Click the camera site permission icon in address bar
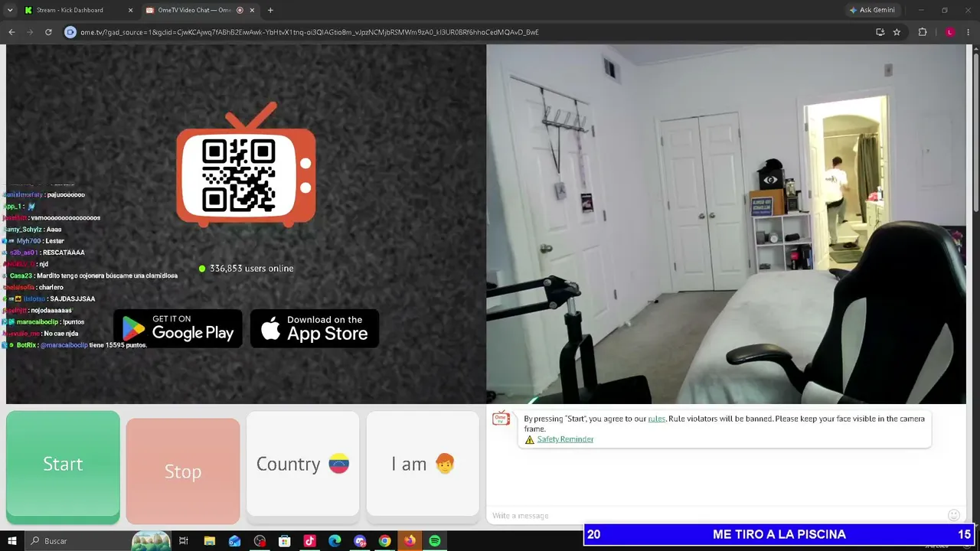980x551 pixels. coord(70,32)
